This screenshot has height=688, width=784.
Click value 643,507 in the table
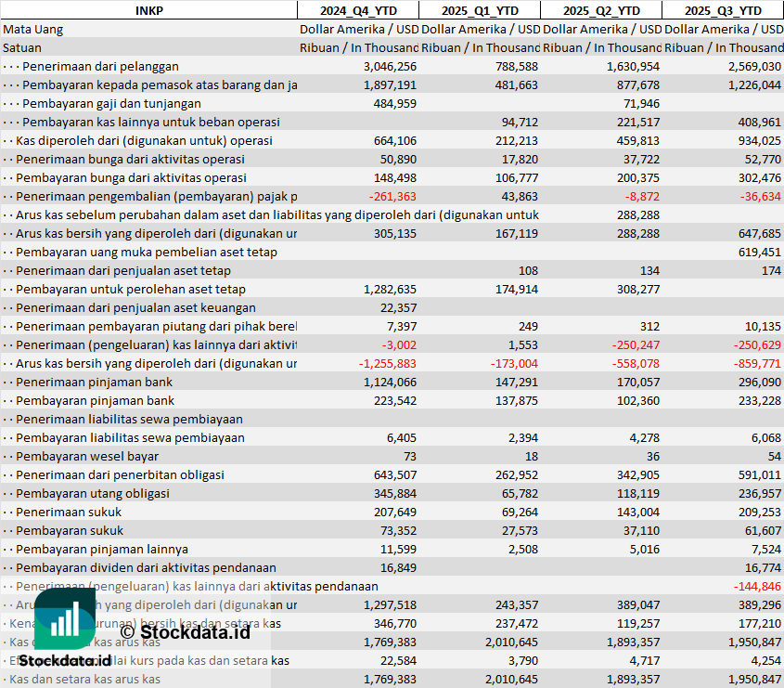pos(395,474)
